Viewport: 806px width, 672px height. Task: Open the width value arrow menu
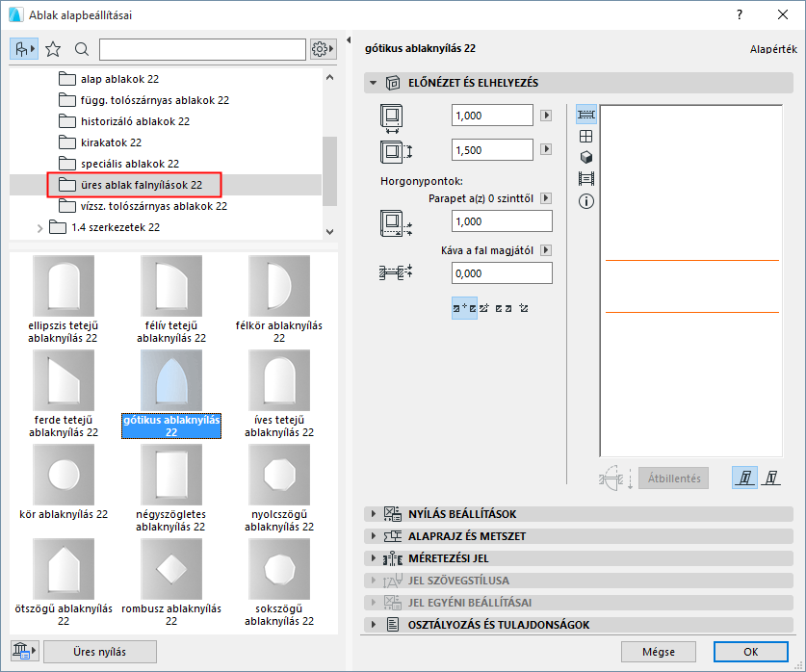tap(546, 116)
